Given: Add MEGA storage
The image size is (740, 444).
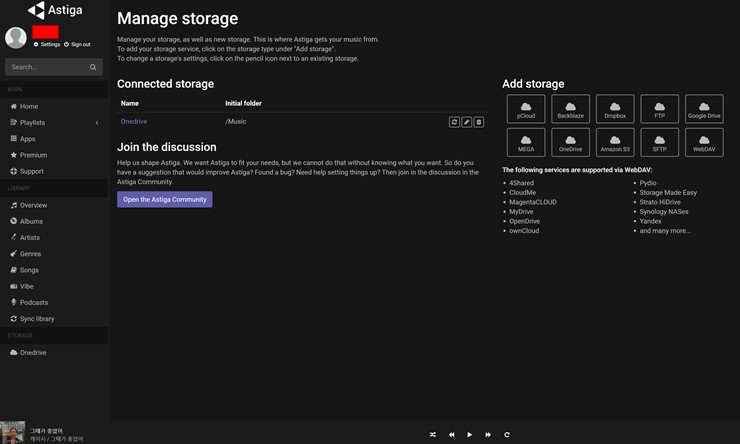Looking at the screenshot, I should click(x=526, y=142).
